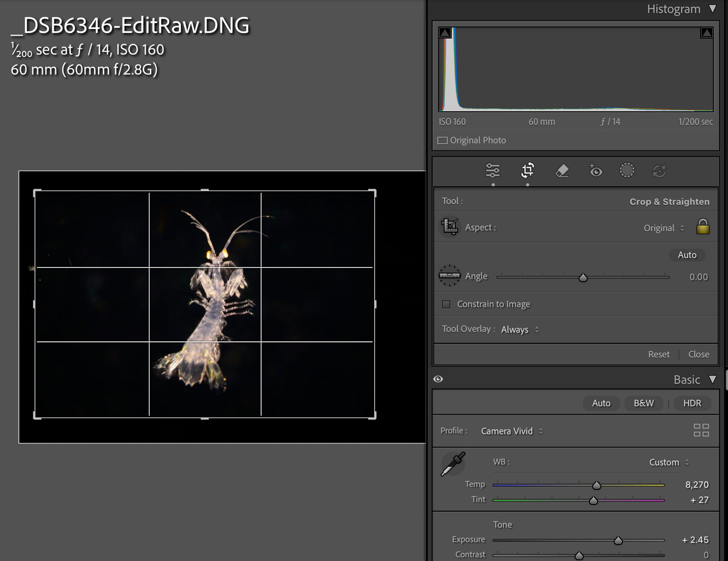
Task: Switch the photo to B&W treatment
Action: [x=643, y=403]
